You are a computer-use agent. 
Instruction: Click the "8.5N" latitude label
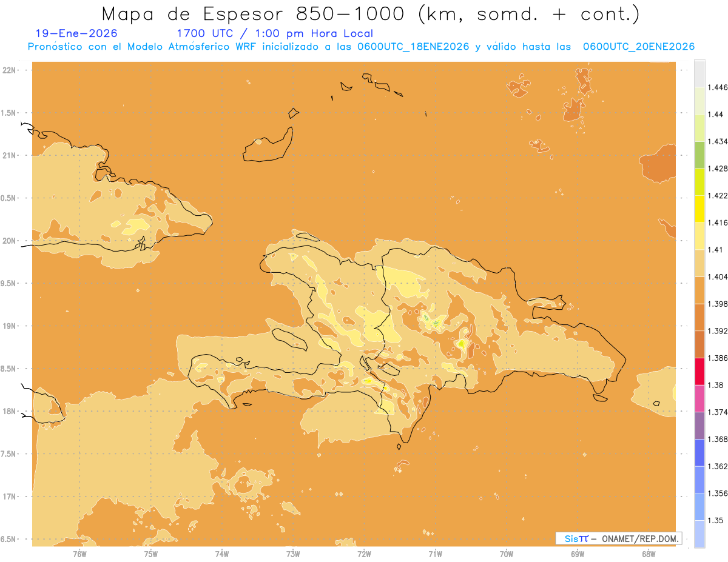click(x=9, y=369)
